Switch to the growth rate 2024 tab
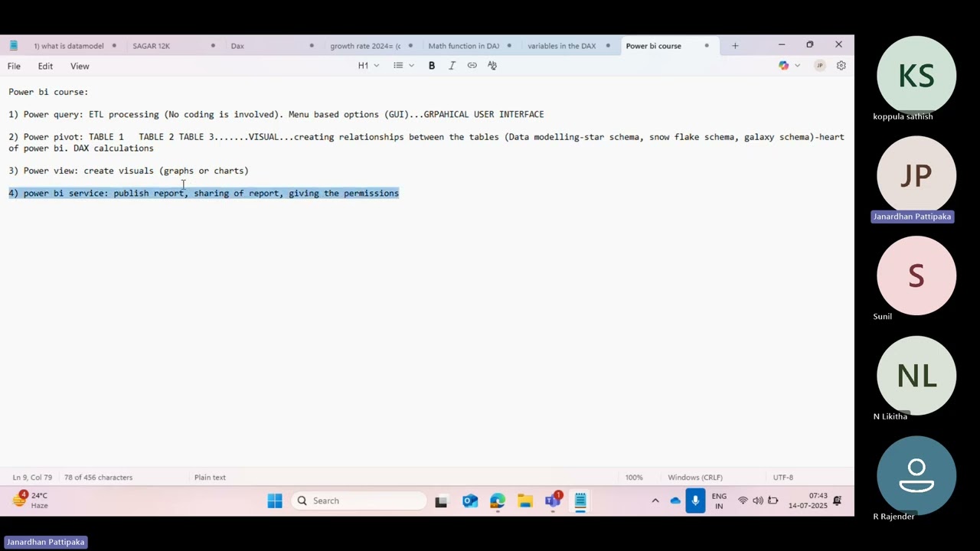The image size is (980, 551). pyautogui.click(x=364, y=46)
